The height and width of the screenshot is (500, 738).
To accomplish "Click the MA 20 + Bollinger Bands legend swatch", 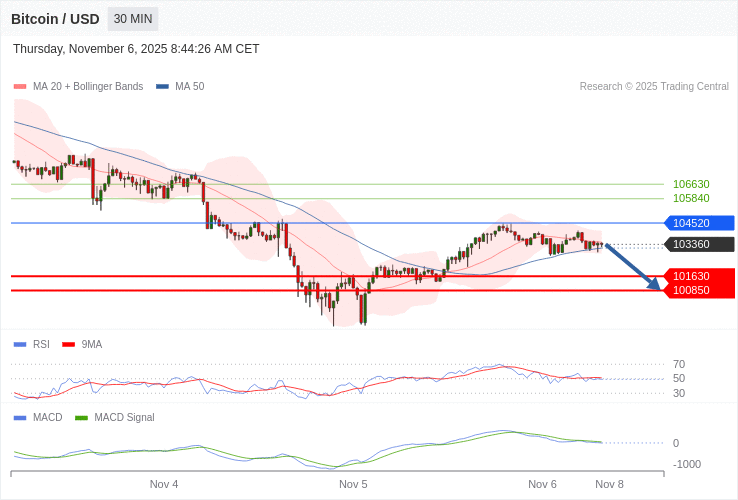I will 20,87.
